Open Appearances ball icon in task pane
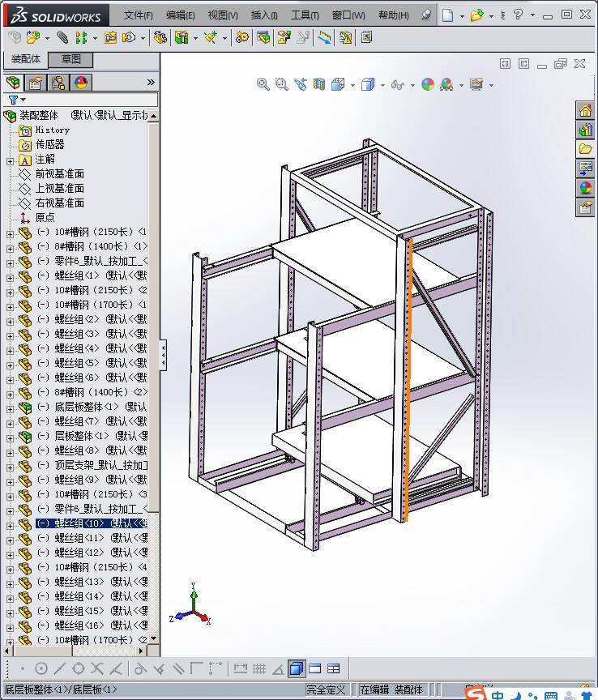This screenshot has height=700, width=598. click(585, 187)
